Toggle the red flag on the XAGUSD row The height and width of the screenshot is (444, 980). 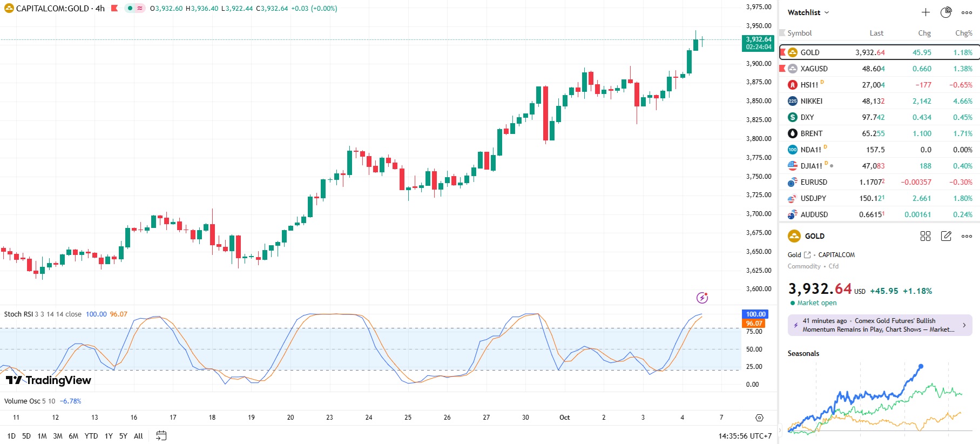pyautogui.click(x=782, y=69)
